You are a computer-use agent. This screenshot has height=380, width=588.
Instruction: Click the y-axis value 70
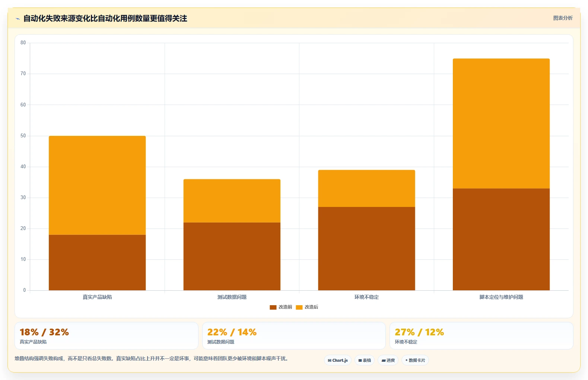click(x=23, y=74)
